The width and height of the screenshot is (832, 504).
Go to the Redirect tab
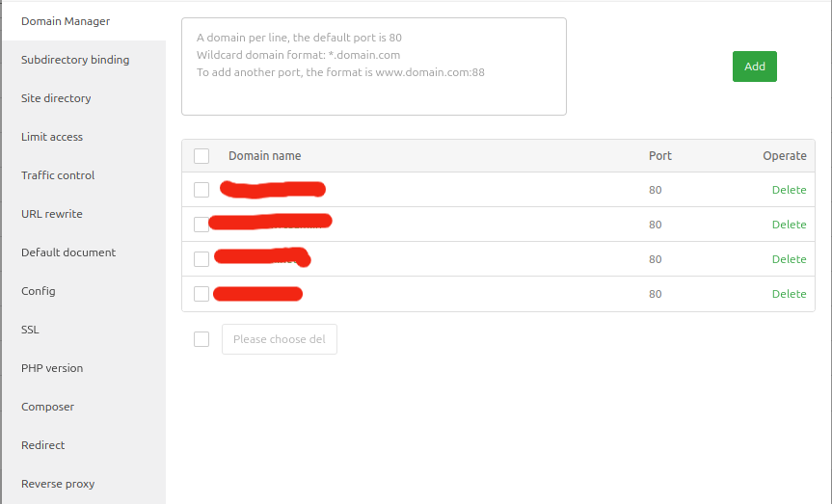(x=43, y=445)
